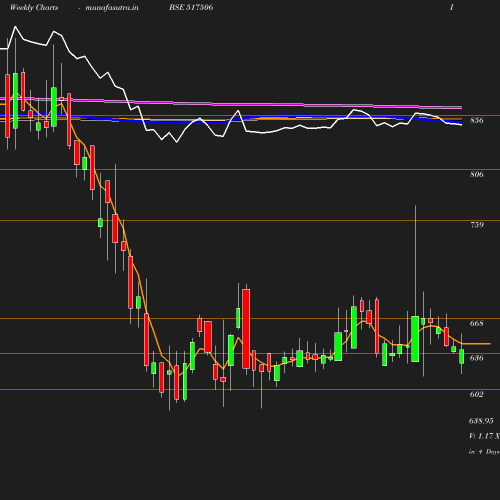Click the 'V: 1.17 X' volume text
This screenshot has width=500, height=500.
point(484,436)
